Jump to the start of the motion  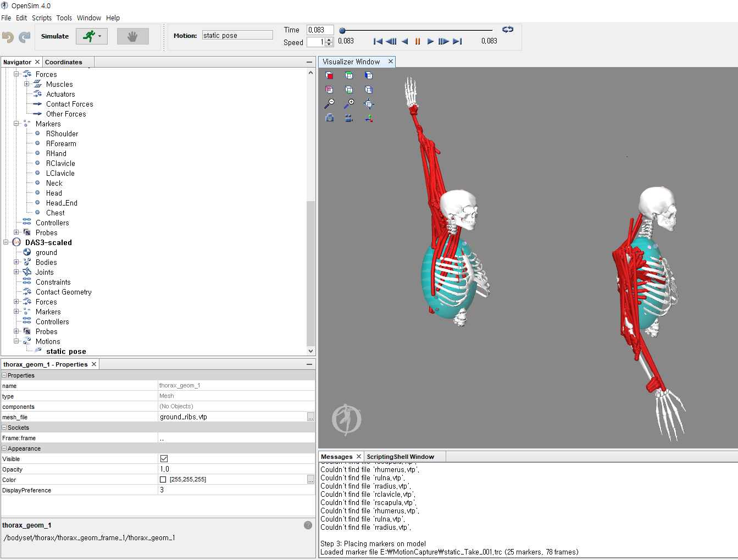point(378,41)
